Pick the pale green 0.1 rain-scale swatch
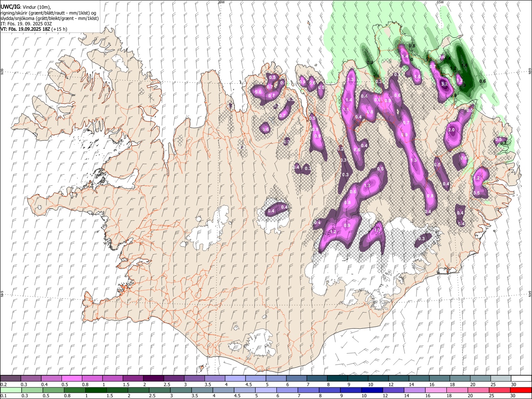Image resolution: width=532 pixels, height=399 pixels. pos(11,390)
